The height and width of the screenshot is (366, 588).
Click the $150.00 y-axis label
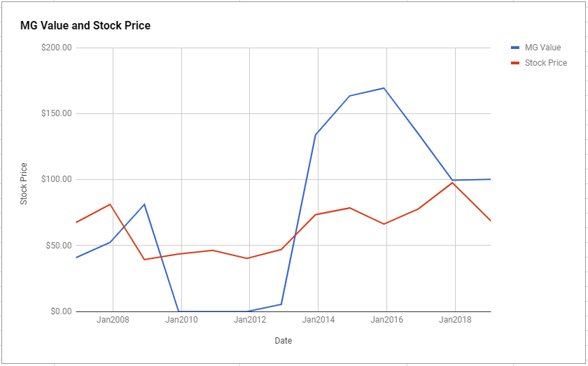[57, 113]
